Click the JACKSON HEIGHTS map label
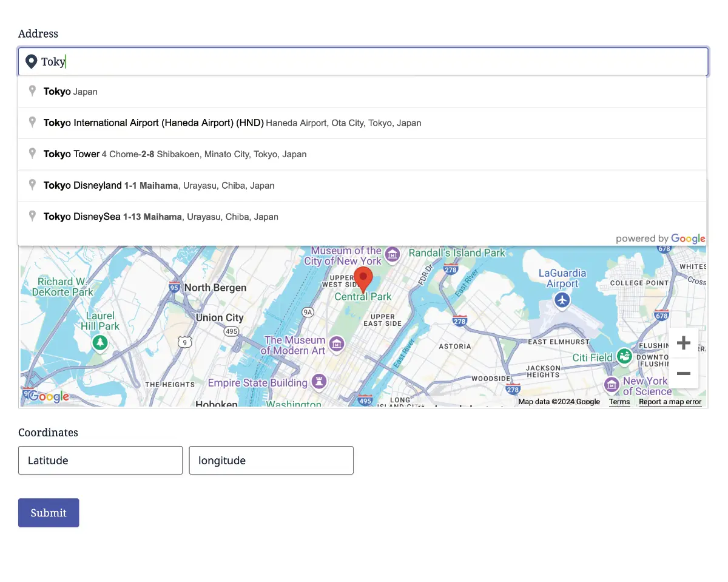Viewport: 728px width, 582px height. pyautogui.click(x=543, y=371)
